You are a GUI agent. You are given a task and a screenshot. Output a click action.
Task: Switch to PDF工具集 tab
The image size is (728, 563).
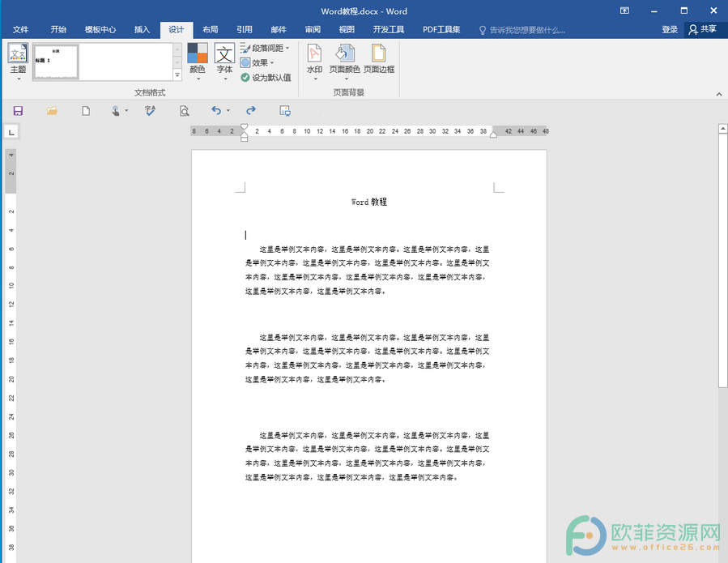tap(441, 30)
